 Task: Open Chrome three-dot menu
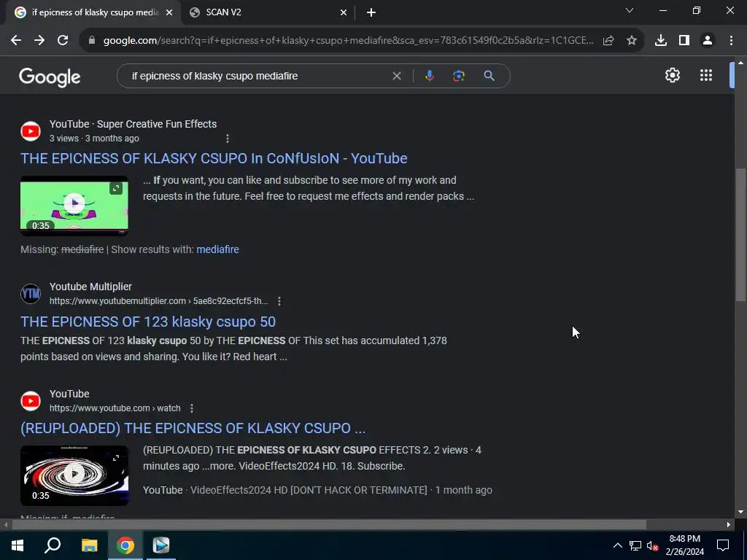pos(731,41)
